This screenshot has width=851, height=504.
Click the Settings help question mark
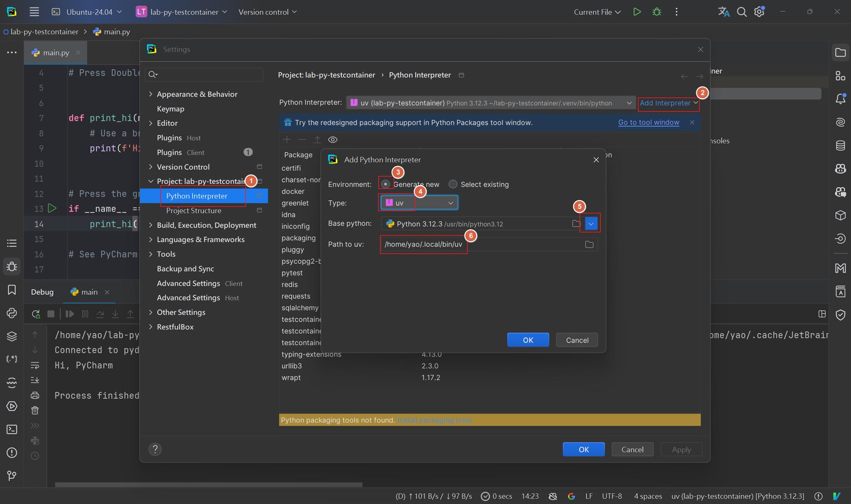pyautogui.click(x=155, y=449)
